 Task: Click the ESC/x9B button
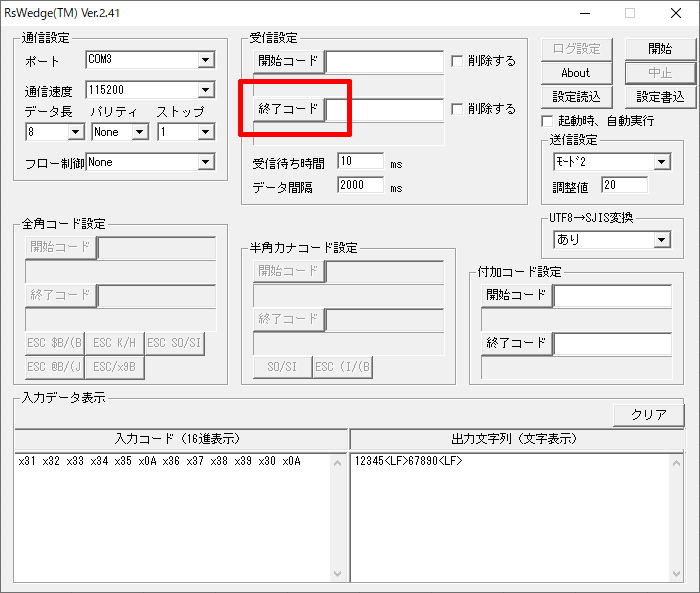(114, 367)
